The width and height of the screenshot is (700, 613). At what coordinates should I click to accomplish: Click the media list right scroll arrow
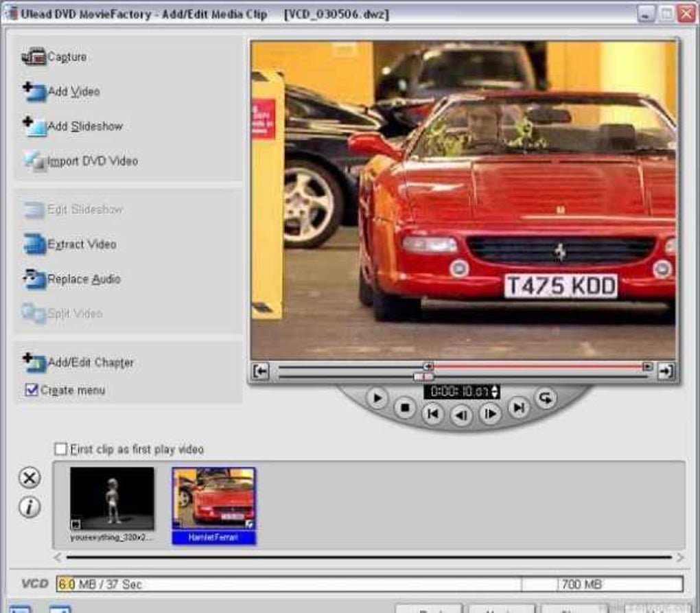(680, 557)
